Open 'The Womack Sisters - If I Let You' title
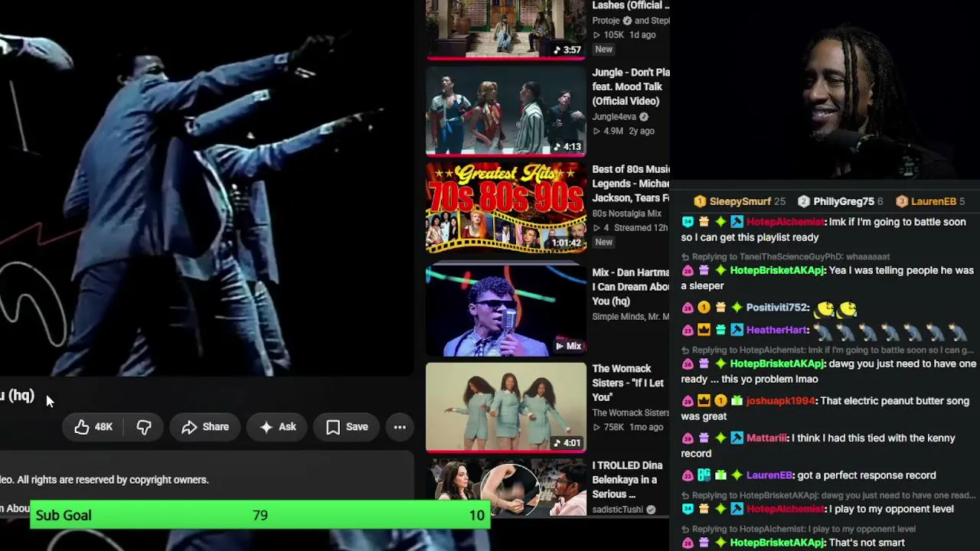980x551 pixels. [x=628, y=383]
